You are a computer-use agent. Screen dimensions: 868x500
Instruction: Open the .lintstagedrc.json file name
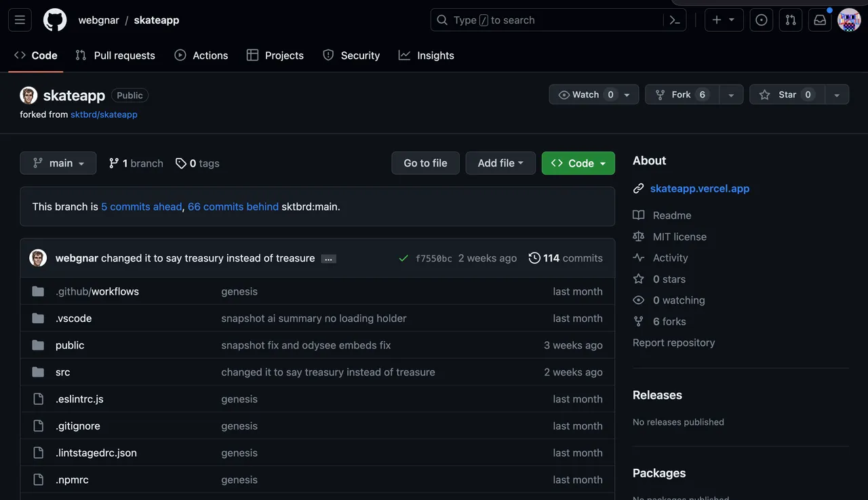tap(96, 453)
